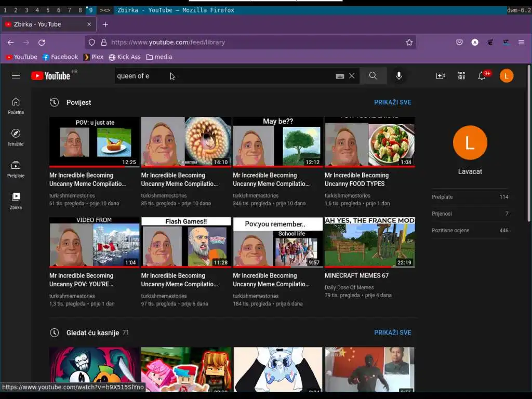Bookmark this page with the star
This screenshot has height=399, width=532.
tap(409, 43)
